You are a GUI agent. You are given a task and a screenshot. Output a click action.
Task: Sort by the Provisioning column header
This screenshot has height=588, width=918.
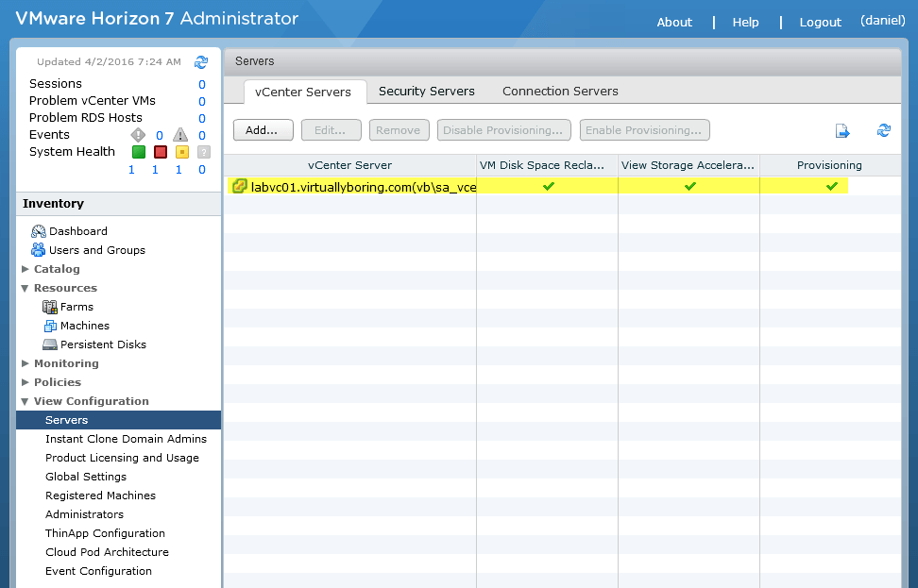(x=830, y=165)
